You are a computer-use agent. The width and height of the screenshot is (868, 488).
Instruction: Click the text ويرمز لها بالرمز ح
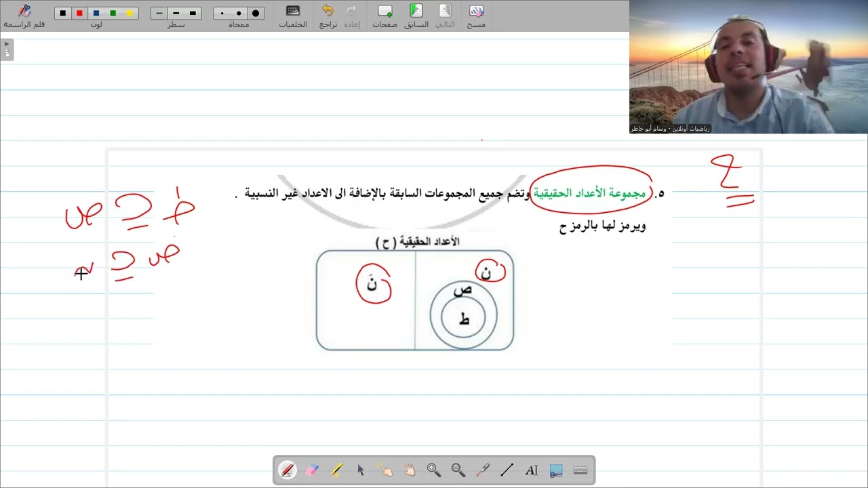point(602,226)
